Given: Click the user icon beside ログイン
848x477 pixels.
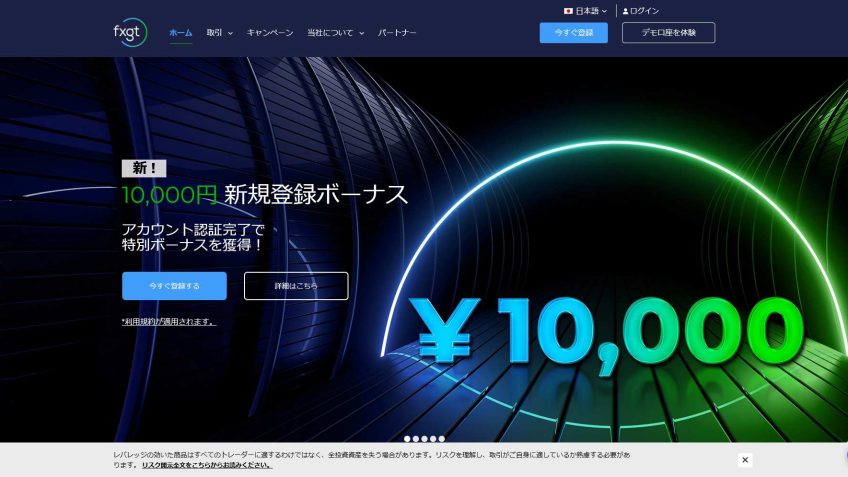Looking at the screenshot, I should [626, 11].
